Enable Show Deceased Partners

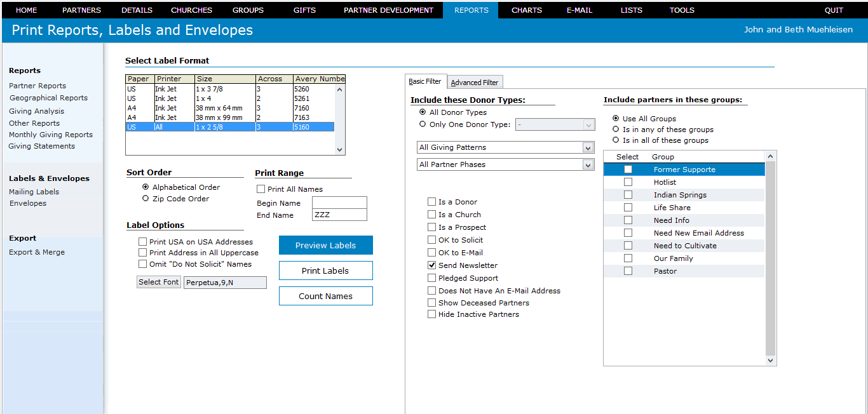pos(432,303)
